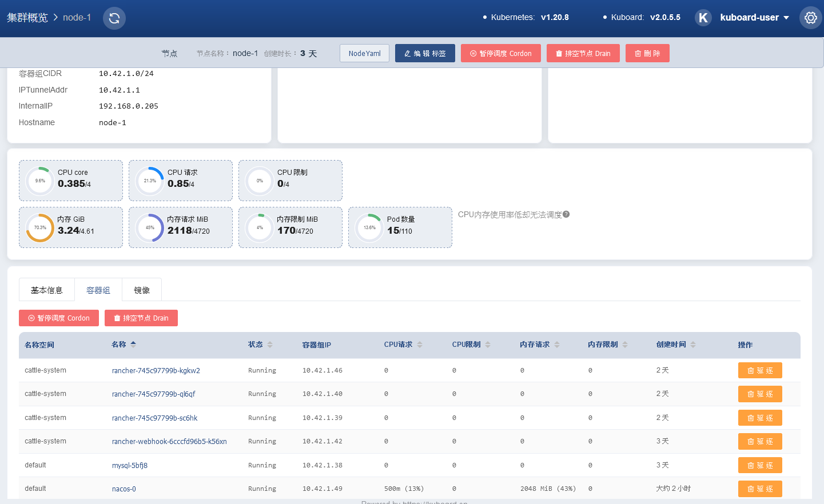Click the 名称空间 column header
This screenshot has height=504, width=824.
(x=39, y=345)
